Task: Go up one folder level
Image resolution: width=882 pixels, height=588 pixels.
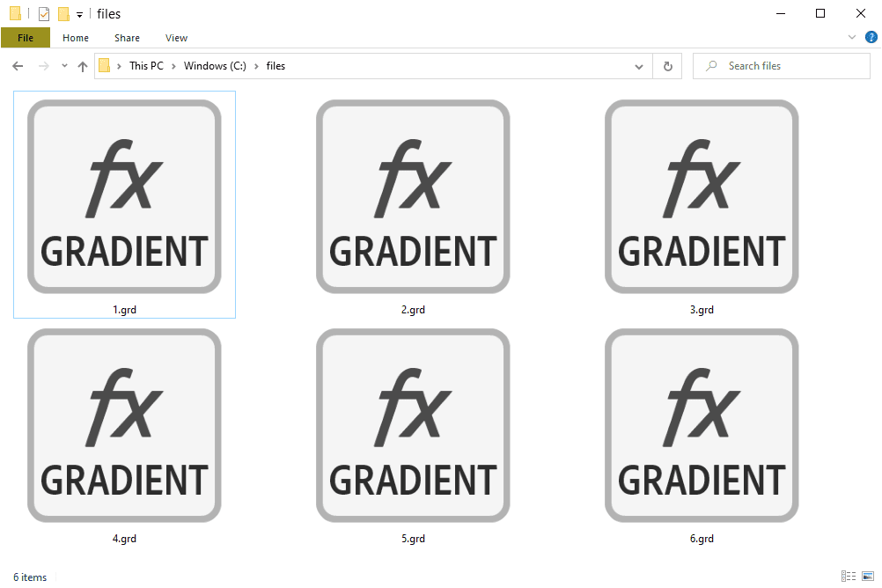Action: coord(83,66)
